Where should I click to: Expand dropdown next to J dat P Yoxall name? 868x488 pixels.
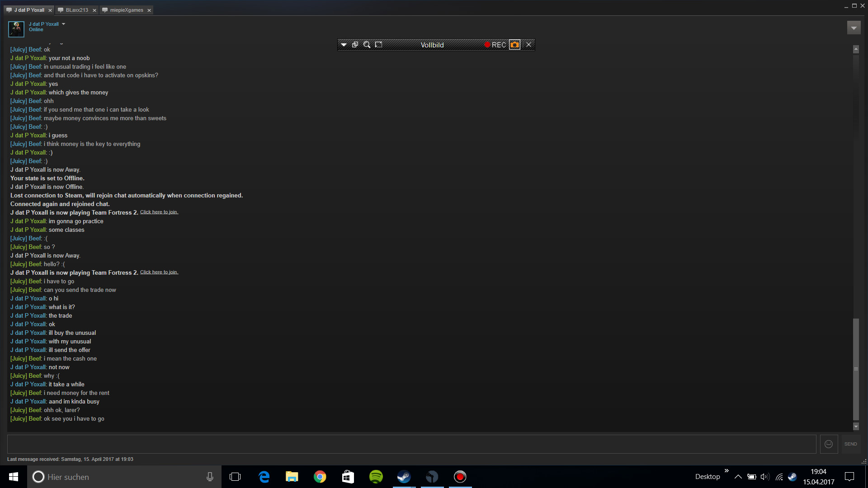[64, 24]
